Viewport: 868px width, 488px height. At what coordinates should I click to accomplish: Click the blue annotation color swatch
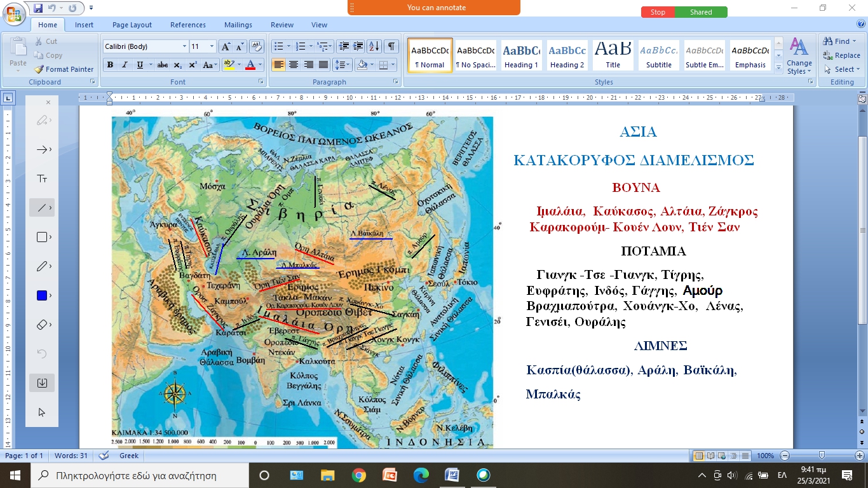pos(42,295)
